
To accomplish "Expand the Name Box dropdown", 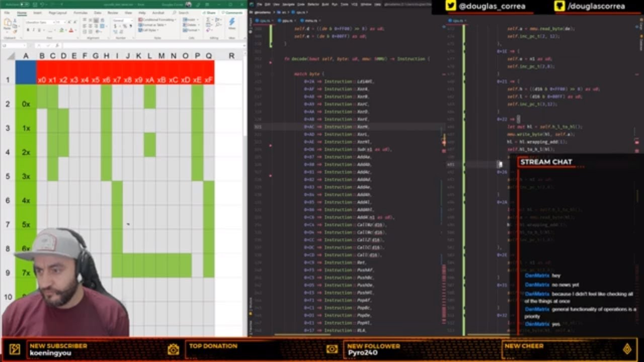I will click(24, 45).
